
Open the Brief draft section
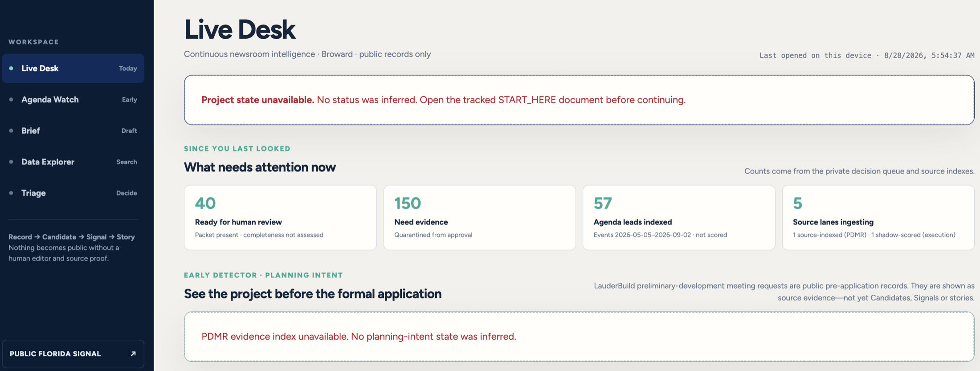point(73,130)
